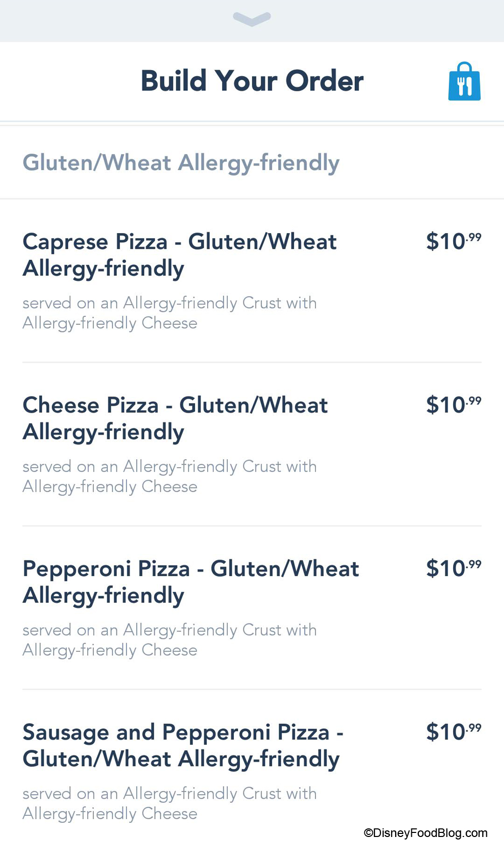Viewport: 504px width, 841px height.
Task: Click the DisneyFoodBlog.com watermark
Action: click(x=426, y=832)
